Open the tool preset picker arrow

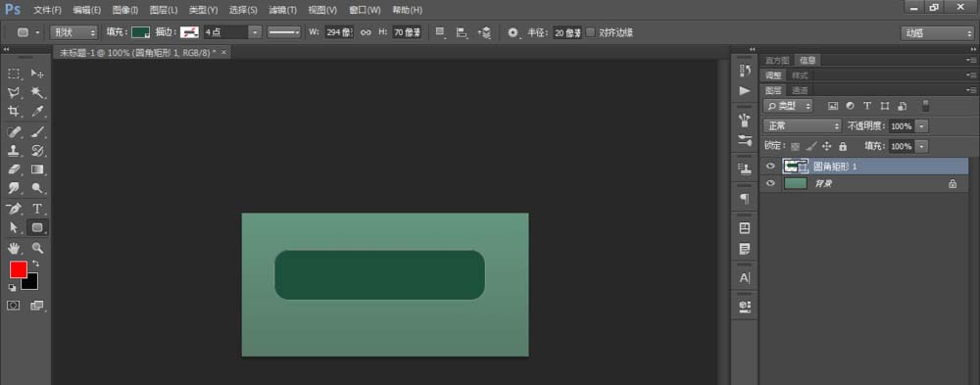37,32
